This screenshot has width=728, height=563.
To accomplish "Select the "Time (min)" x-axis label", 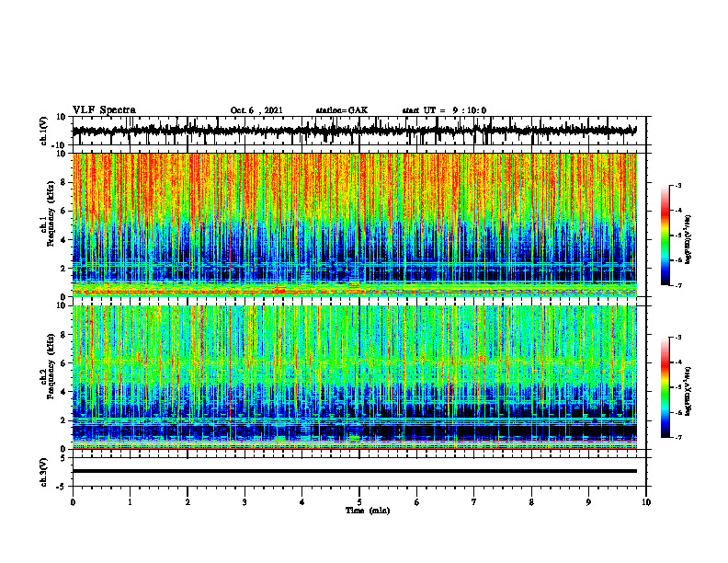I will (368, 511).
